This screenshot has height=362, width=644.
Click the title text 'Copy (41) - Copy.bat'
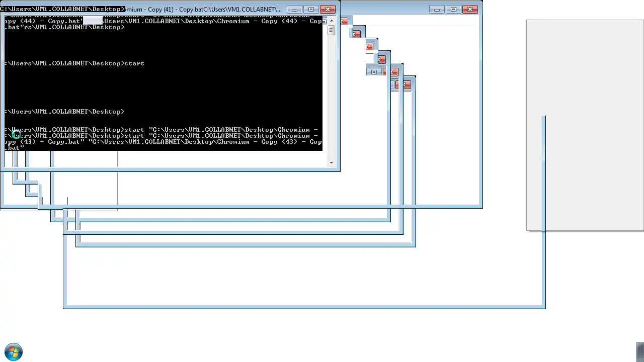tap(175, 10)
